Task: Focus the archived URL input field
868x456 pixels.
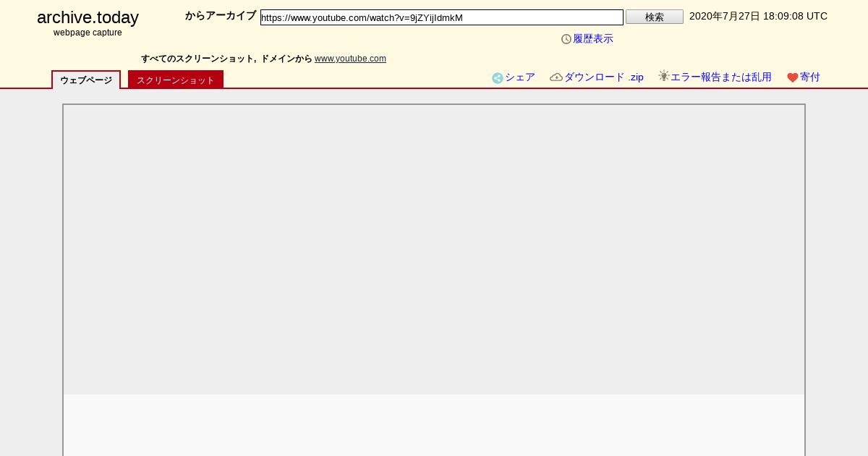Action: tap(442, 17)
